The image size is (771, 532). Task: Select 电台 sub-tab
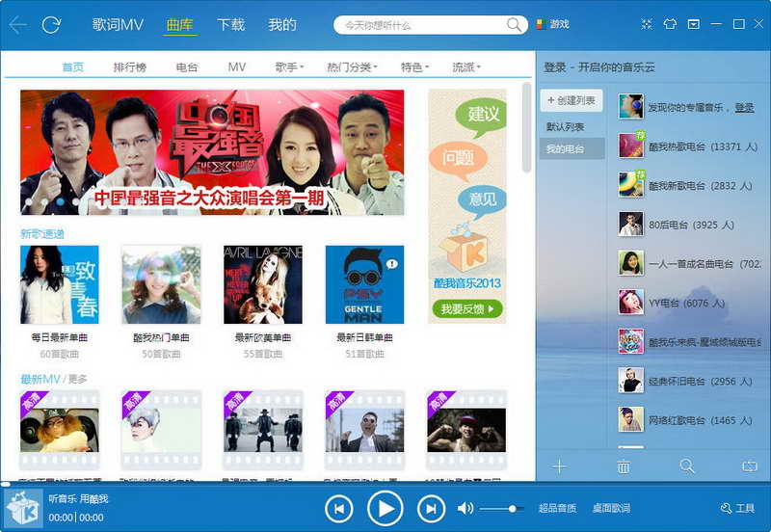pyautogui.click(x=187, y=67)
